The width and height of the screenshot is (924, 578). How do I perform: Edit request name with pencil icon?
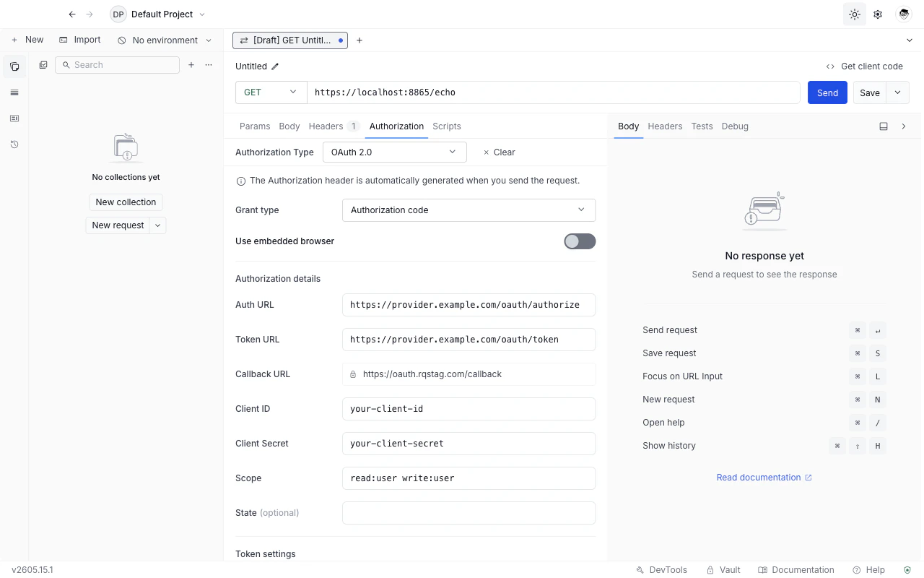click(x=275, y=66)
